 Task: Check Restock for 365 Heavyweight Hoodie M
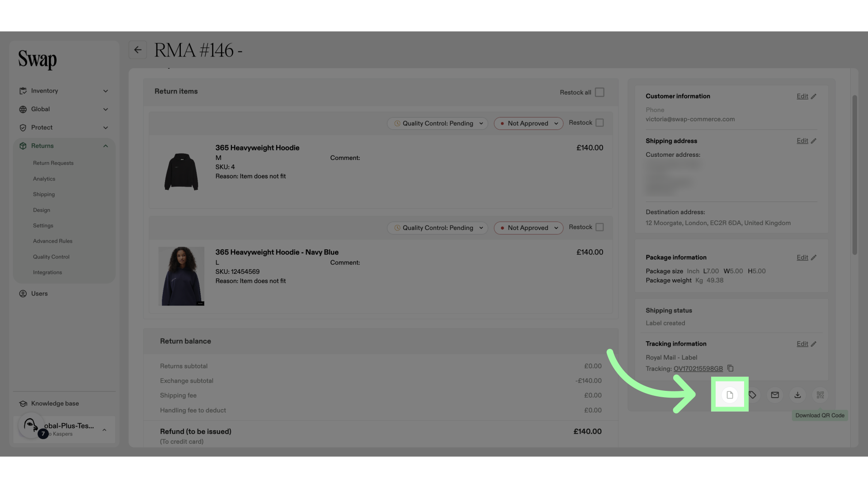pyautogui.click(x=599, y=123)
